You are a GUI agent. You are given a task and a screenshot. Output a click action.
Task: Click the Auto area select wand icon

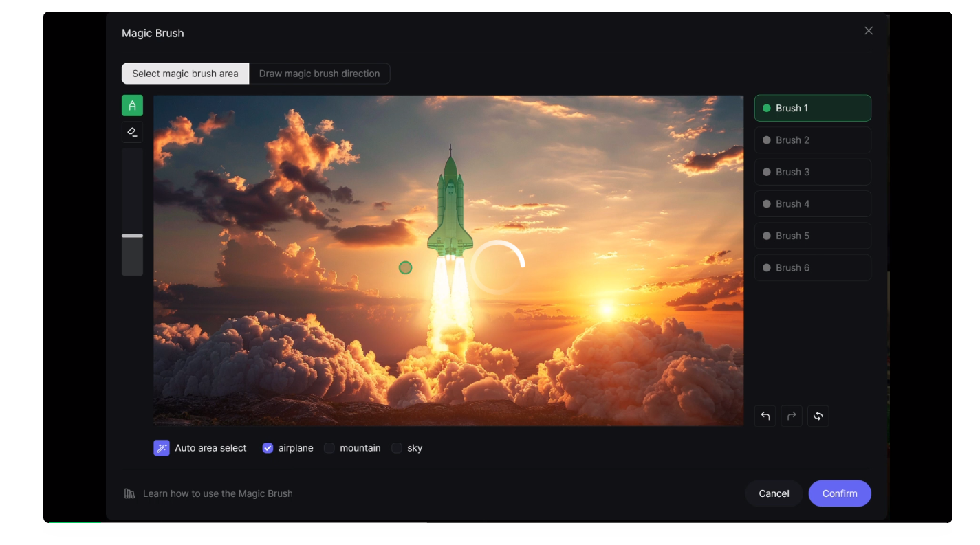coord(162,448)
